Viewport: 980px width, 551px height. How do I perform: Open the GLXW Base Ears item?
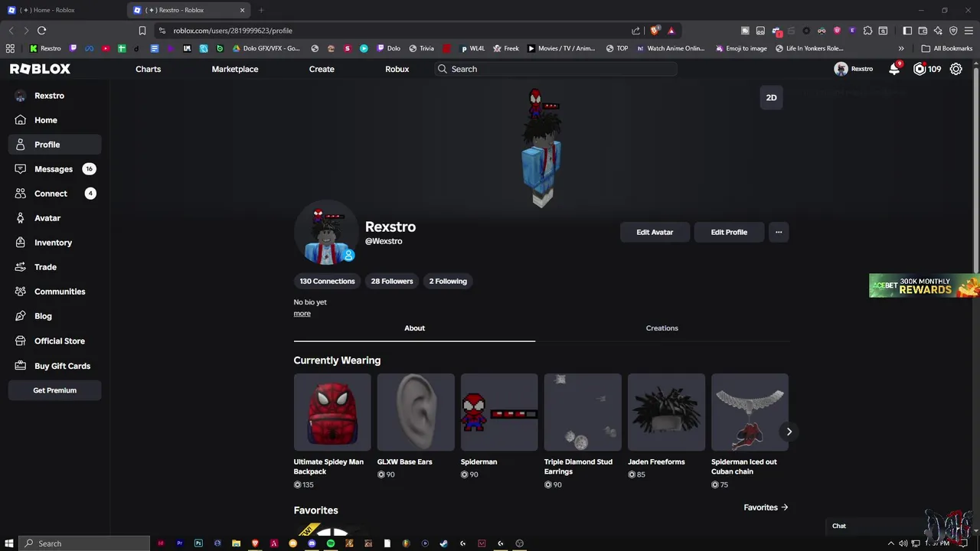coord(416,427)
